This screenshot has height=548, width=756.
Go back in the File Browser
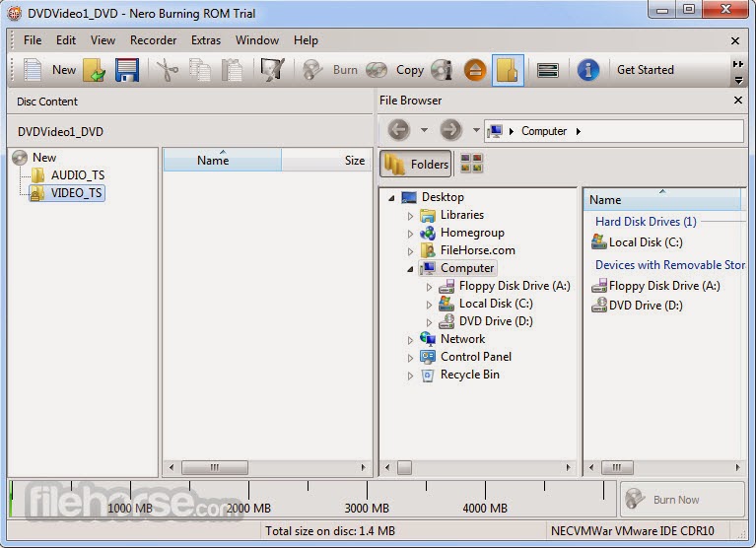[x=399, y=130]
